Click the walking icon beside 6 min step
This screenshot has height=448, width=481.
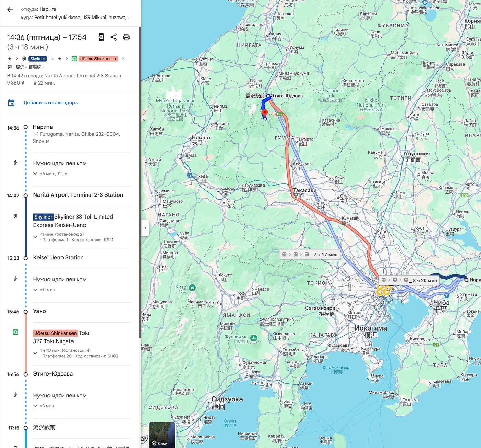[15, 163]
